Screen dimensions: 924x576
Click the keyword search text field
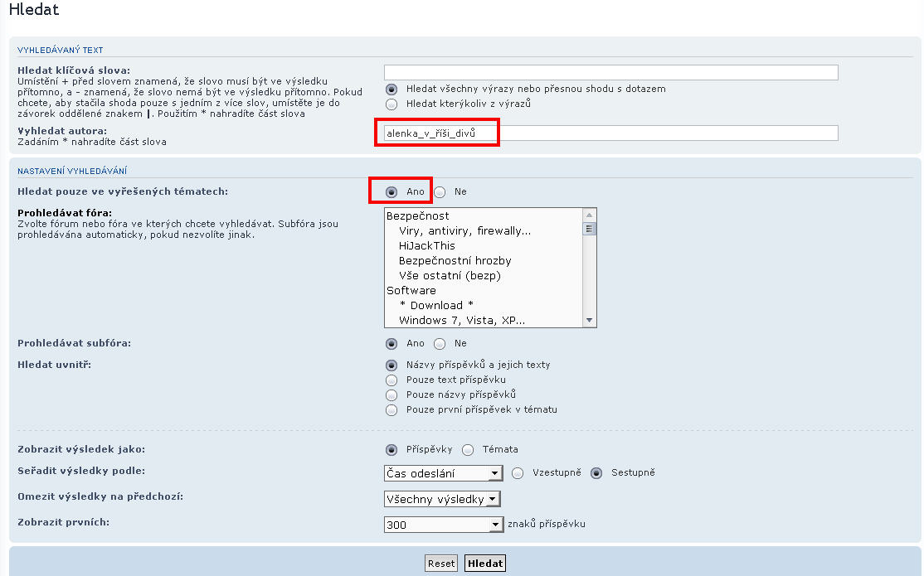(x=610, y=72)
